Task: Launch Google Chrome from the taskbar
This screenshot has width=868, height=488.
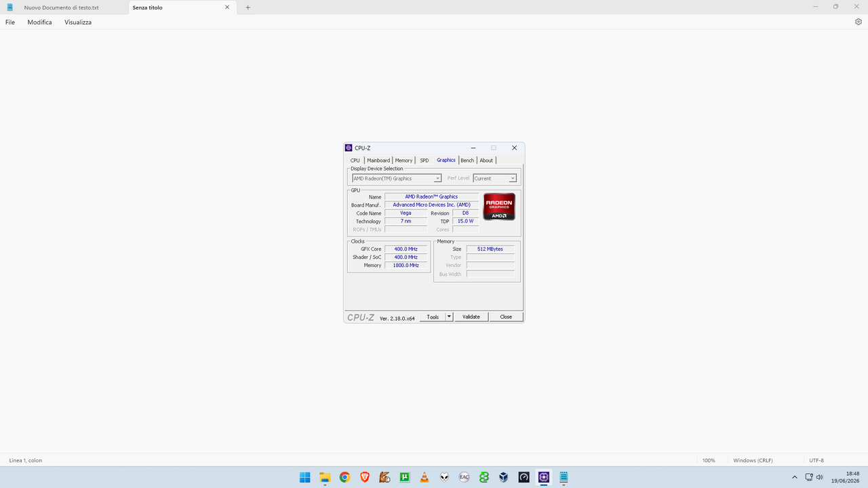Action: pos(344,477)
